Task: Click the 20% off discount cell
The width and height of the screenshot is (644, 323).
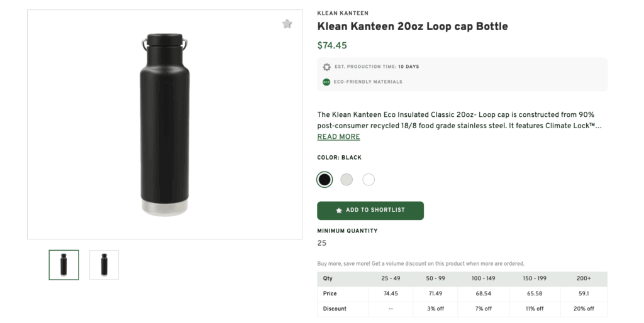Action: (x=584, y=309)
